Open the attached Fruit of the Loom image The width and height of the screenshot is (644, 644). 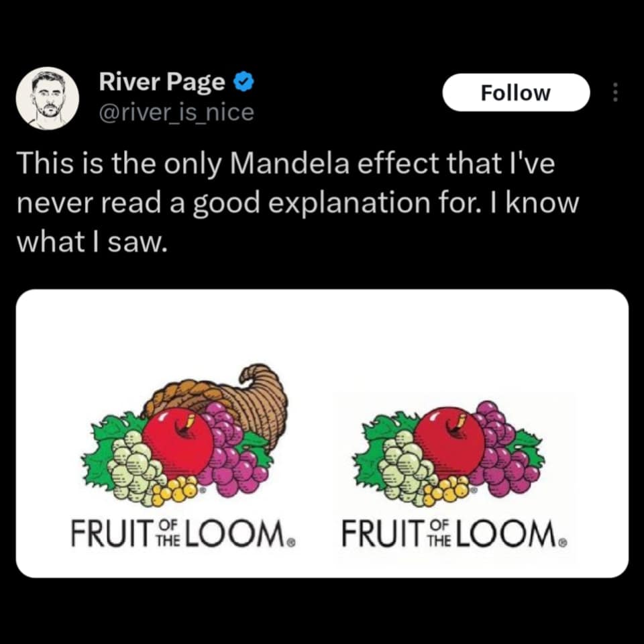322,433
